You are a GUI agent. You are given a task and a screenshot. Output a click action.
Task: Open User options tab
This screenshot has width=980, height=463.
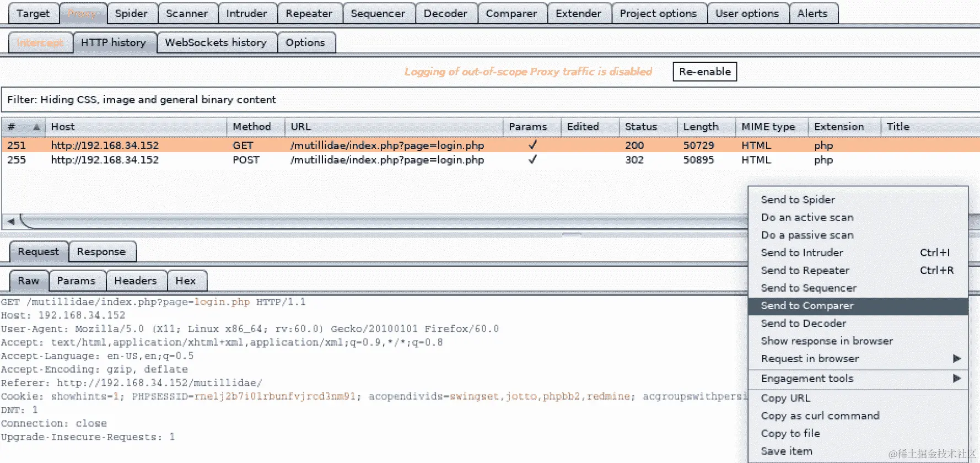747,13
